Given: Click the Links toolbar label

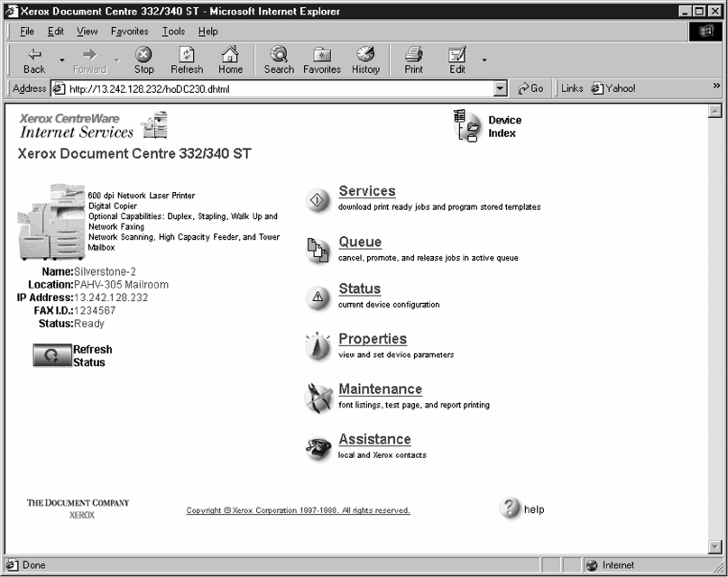Looking at the screenshot, I should click(x=572, y=88).
